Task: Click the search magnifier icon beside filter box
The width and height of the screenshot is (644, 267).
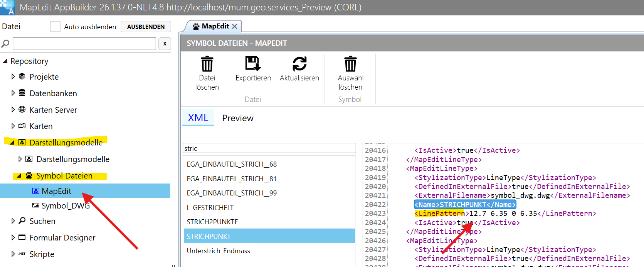Action: (x=5, y=43)
